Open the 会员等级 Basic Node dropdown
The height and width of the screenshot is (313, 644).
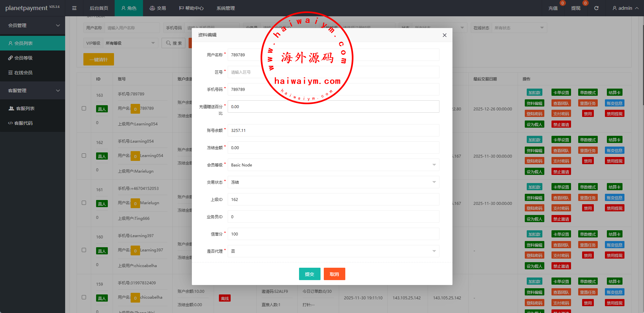coord(333,165)
